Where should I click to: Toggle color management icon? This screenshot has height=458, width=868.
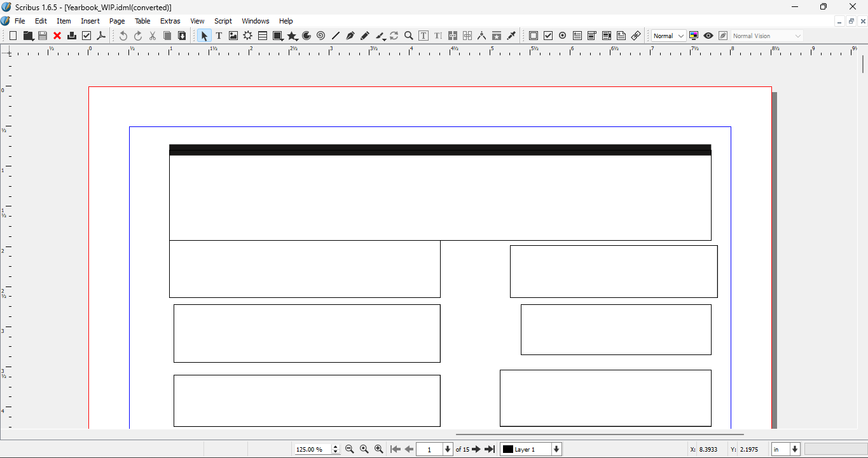point(694,36)
